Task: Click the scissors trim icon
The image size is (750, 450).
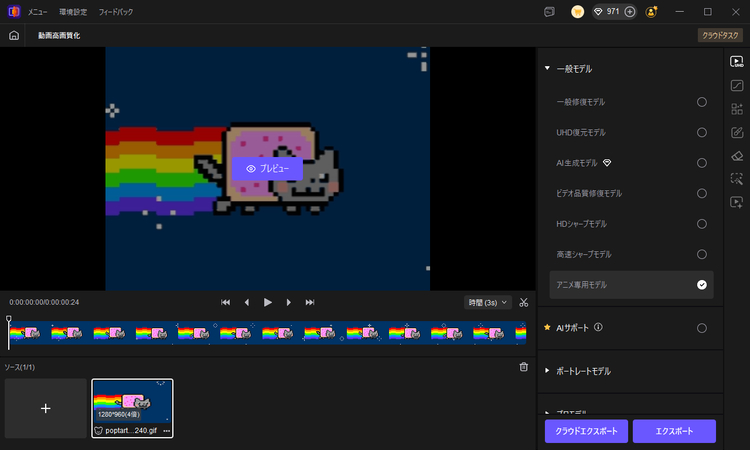Action: pyautogui.click(x=523, y=302)
